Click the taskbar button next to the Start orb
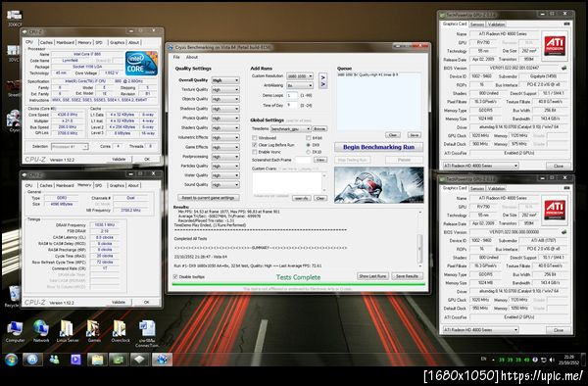The height and width of the screenshot is (386, 588). pos(32,360)
